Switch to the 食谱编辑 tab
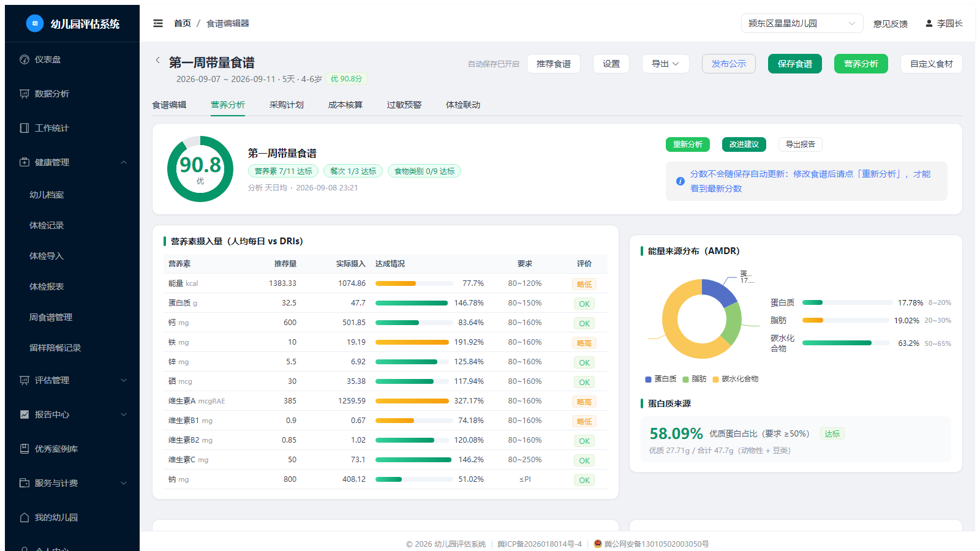The width and height of the screenshot is (980, 551). coord(169,105)
